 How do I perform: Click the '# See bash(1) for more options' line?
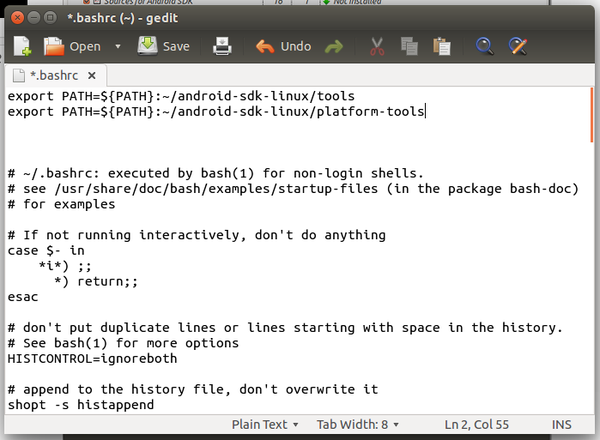coord(123,343)
